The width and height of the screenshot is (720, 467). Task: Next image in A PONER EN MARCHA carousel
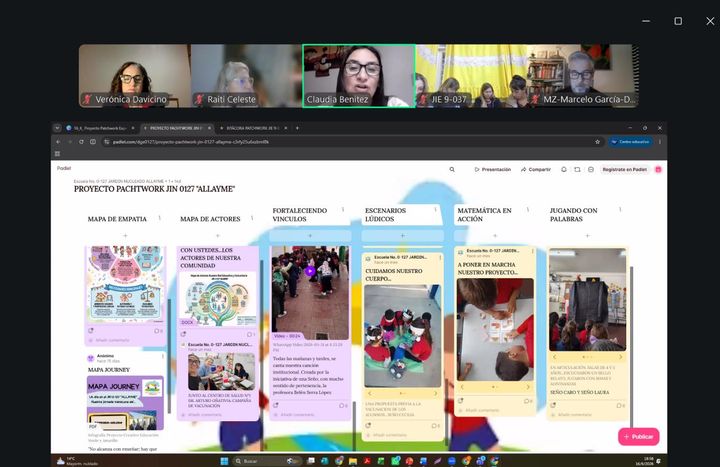528,387
